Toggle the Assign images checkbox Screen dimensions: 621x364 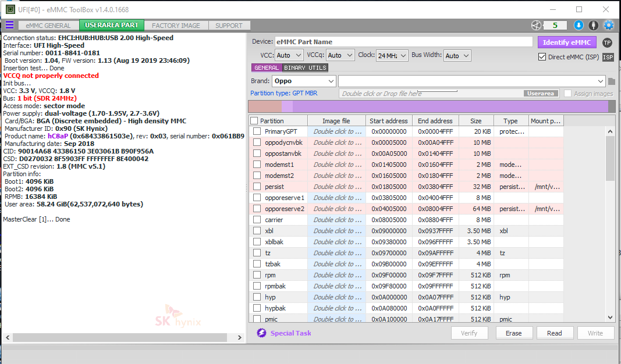coord(568,94)
